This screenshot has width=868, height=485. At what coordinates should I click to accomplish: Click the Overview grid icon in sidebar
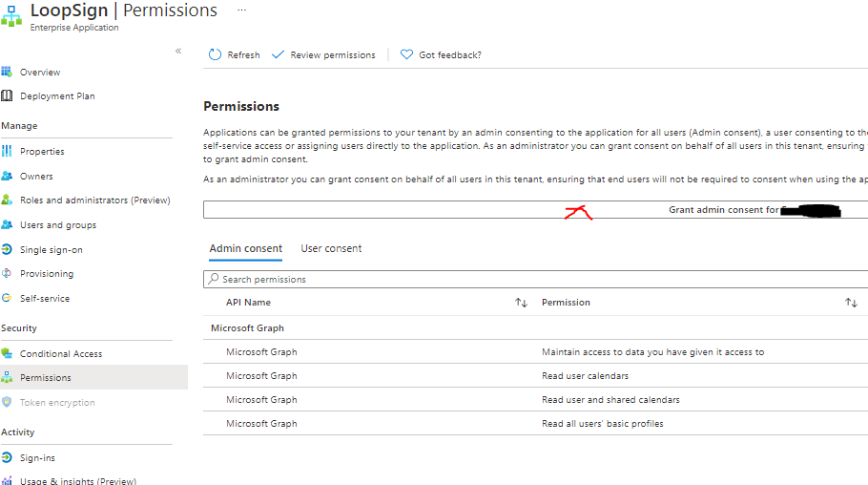pos(7,72)
